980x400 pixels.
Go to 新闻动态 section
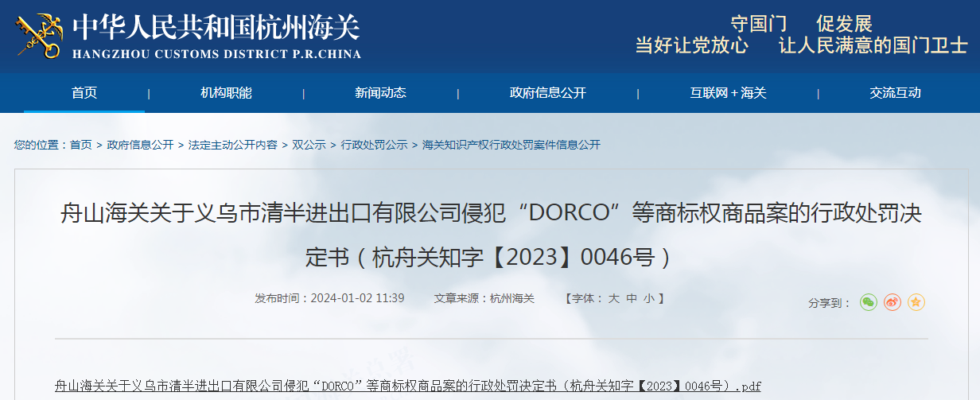pyautogui.click(x=380, y=93)
